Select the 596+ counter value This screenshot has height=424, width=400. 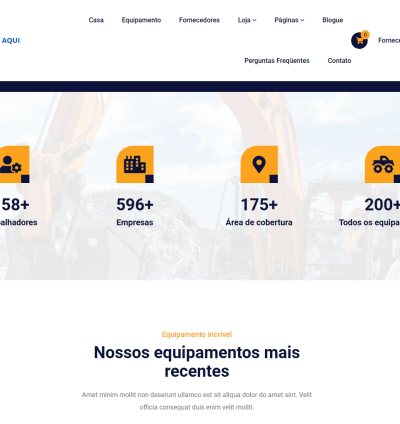click(135, 204)
